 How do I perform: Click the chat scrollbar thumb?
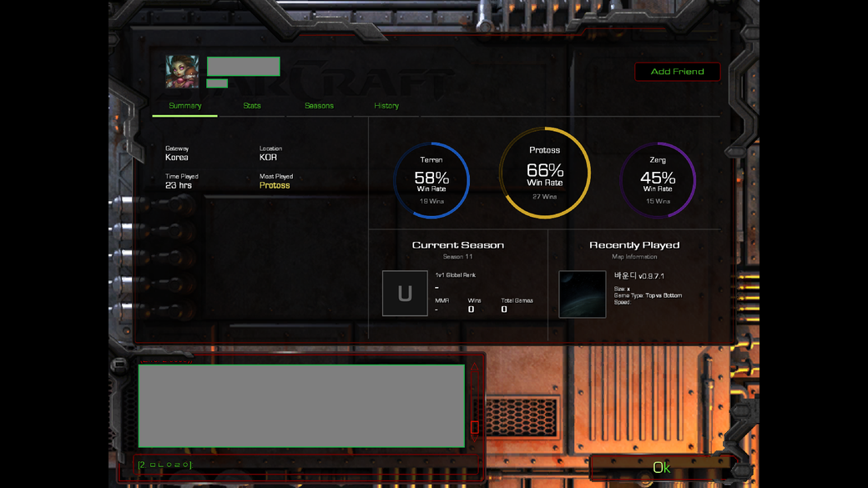(474, 427)
